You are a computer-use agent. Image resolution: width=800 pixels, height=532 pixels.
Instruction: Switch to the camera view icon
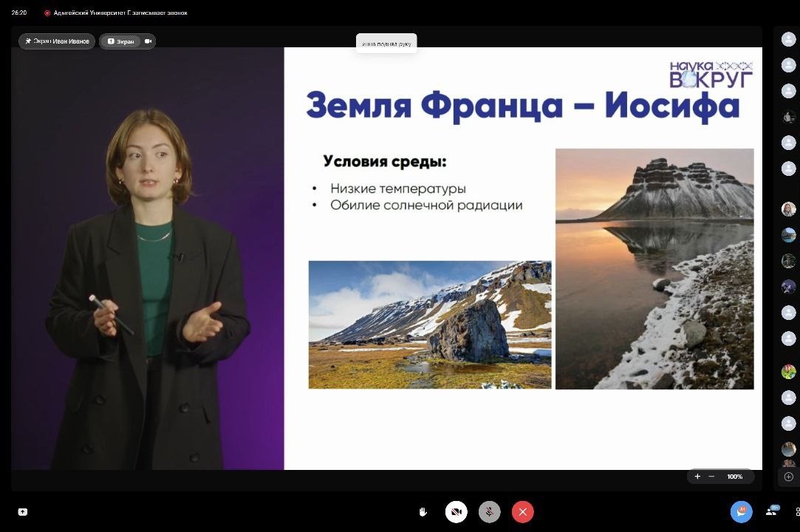[148, 41]
